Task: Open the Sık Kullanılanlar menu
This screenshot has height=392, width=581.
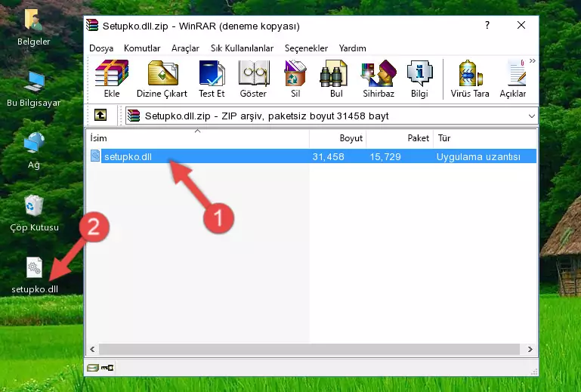Action: (x=242, y=48)
